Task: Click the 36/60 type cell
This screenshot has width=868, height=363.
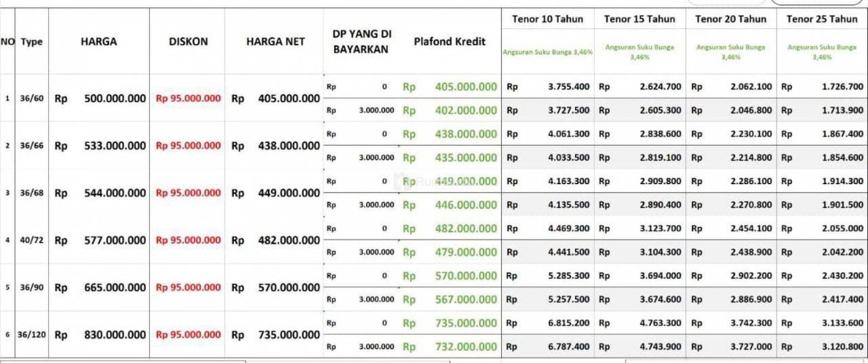Action: point(32,98)
